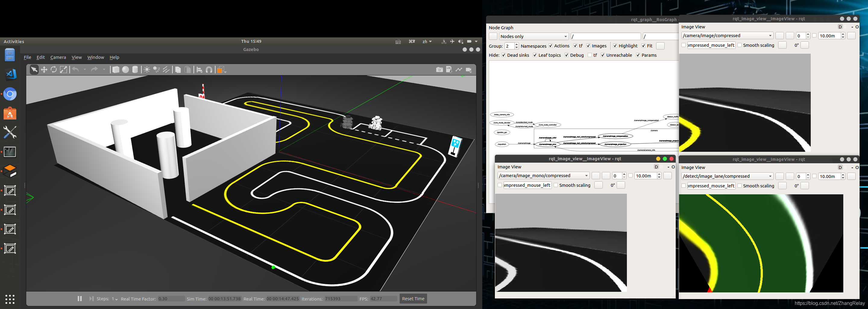
Task: Toggle Hide Dead sinks checkbox
Action: click(x=503, y=55)
